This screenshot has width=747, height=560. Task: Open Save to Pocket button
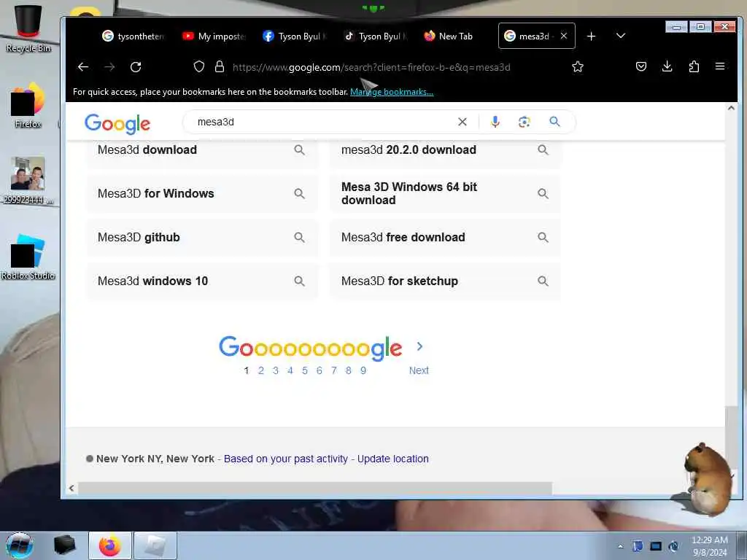pos(640,66)
